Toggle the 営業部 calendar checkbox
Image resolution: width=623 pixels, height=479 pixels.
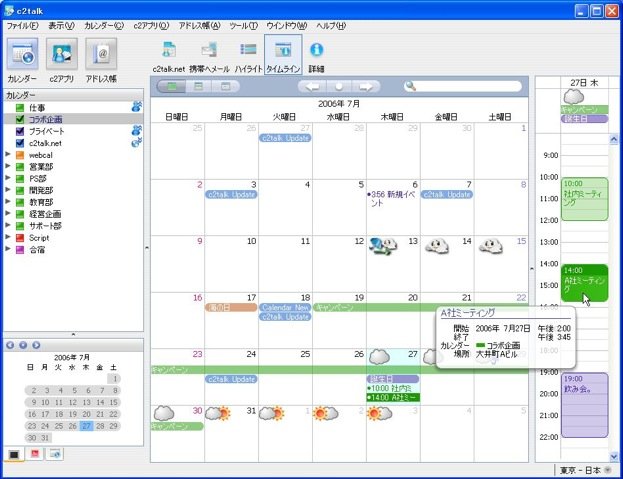pyautogui.click(x=20, y=167)
